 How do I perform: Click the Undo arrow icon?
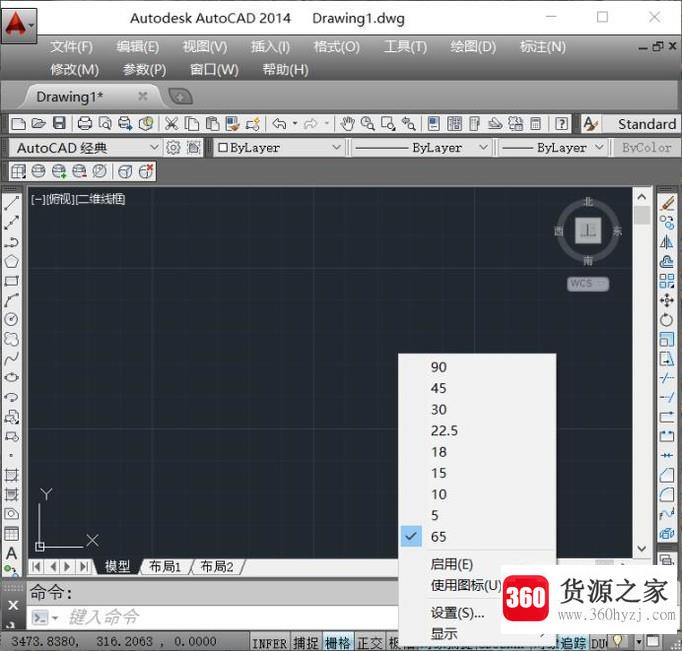coord(279,124)
